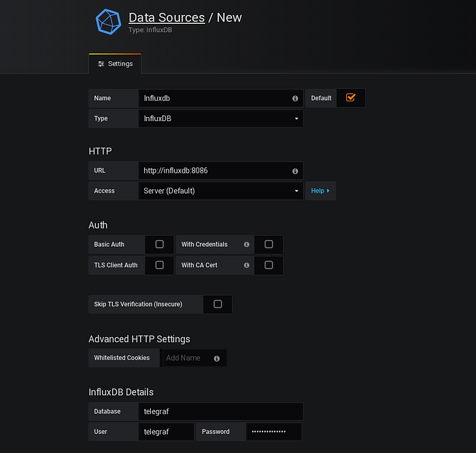Click the 'HTTP' section heading

click(x=100, y=151)
